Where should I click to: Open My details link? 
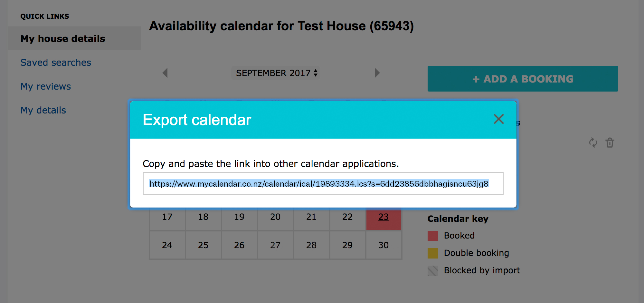tap(43, 110)
